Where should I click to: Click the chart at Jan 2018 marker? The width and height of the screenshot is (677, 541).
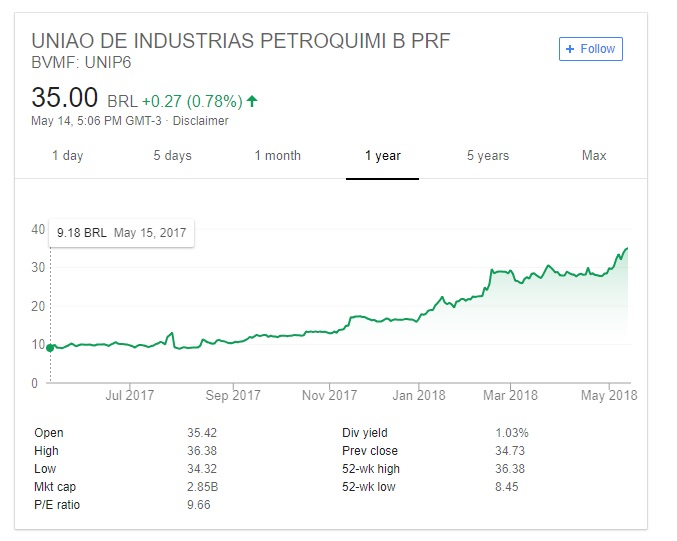coord(419,395)
